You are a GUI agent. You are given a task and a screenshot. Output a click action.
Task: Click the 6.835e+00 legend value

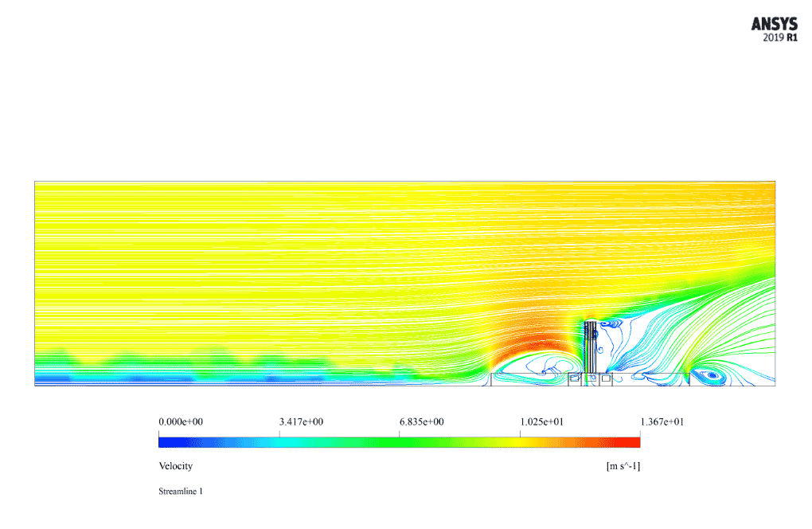click(421, 422)
